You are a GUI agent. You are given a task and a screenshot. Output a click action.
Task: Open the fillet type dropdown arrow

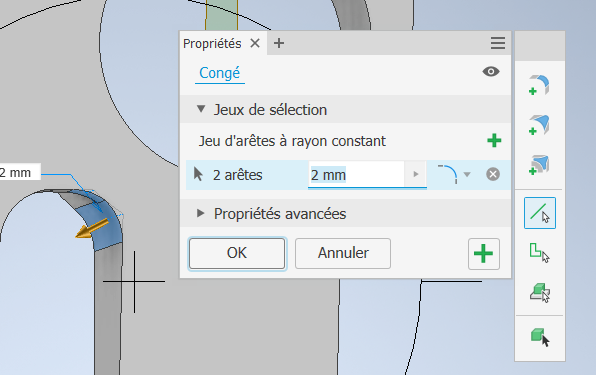[x=467, y=174]
